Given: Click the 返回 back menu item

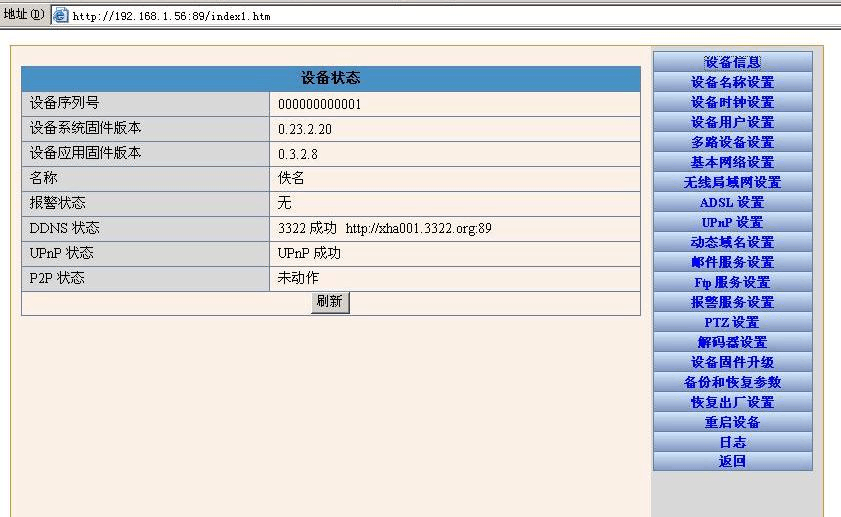Looking at the screenshot, I should (x=732, y=461).
